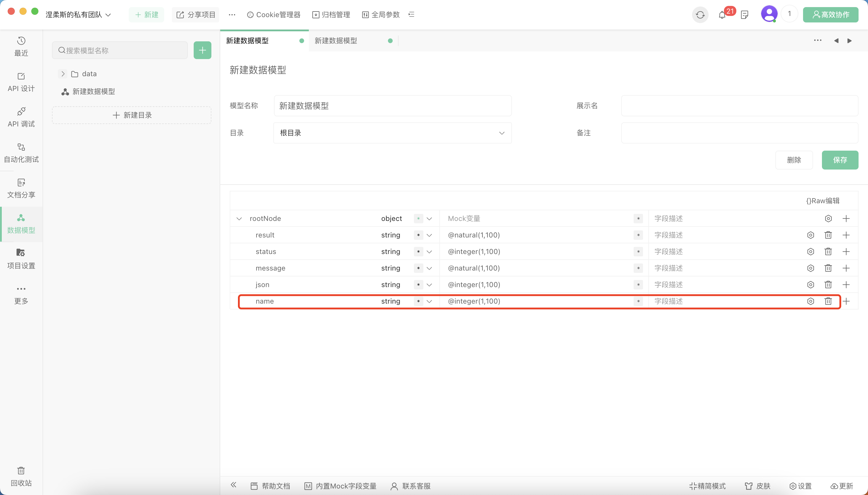Image resolution: width=868 pixels, height=495 pixels.
Task: Go to next tab with right arrow
Action: pos(849,41)
